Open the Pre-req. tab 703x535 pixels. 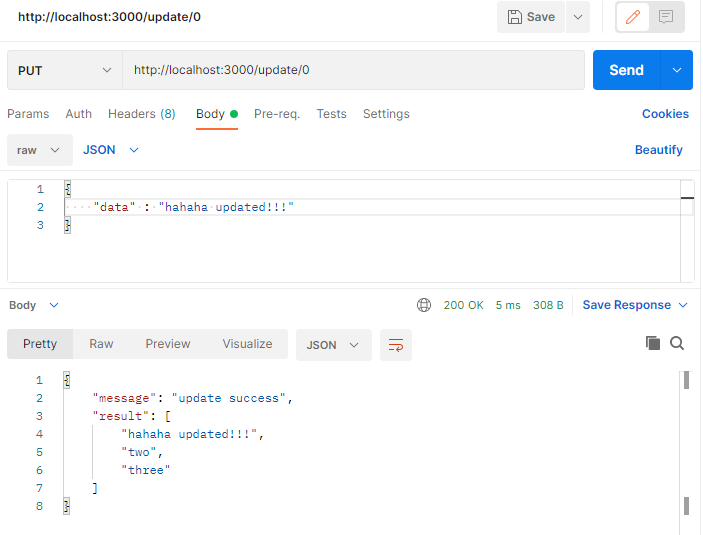[277, 114]
